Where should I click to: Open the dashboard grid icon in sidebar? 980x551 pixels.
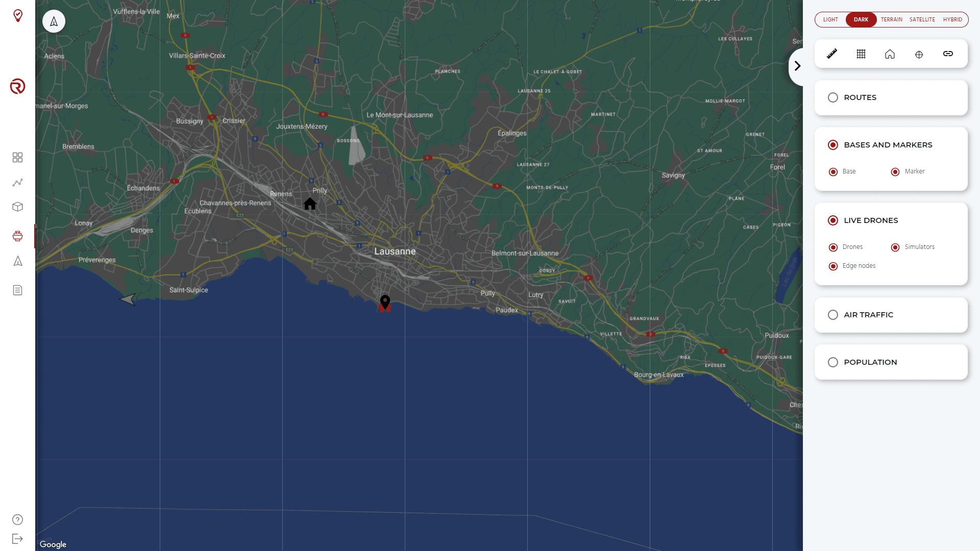17,157
